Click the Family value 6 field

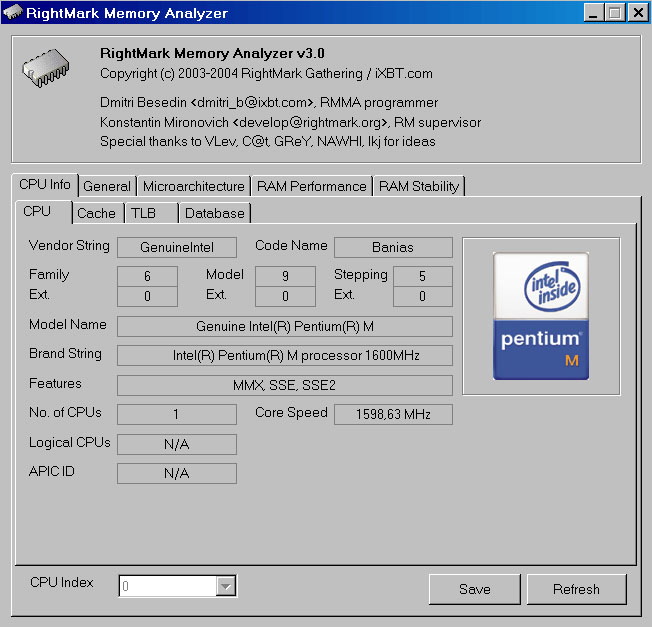pyautogui.click(x=147, y=276)
